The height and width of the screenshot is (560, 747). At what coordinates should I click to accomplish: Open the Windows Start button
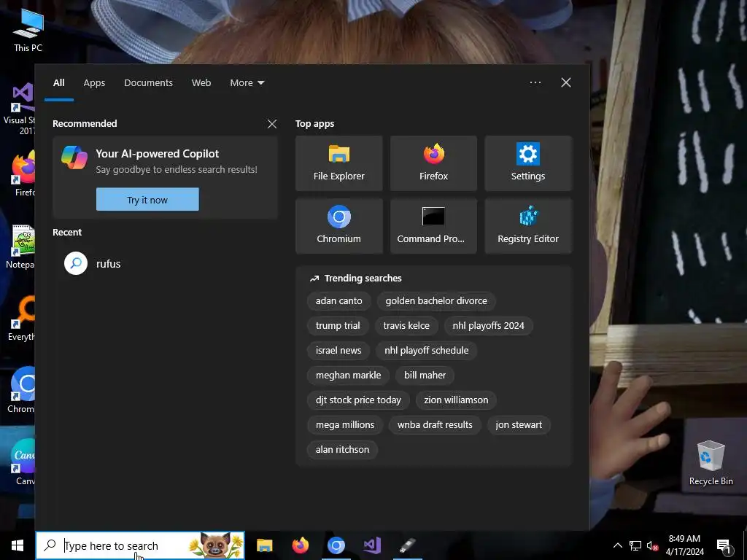(x=18, y=545)
